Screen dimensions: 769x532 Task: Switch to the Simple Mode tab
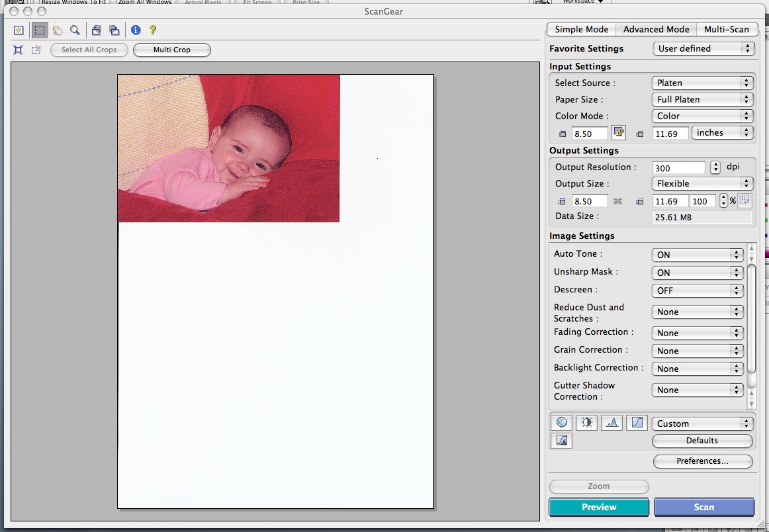coord(581,29)
